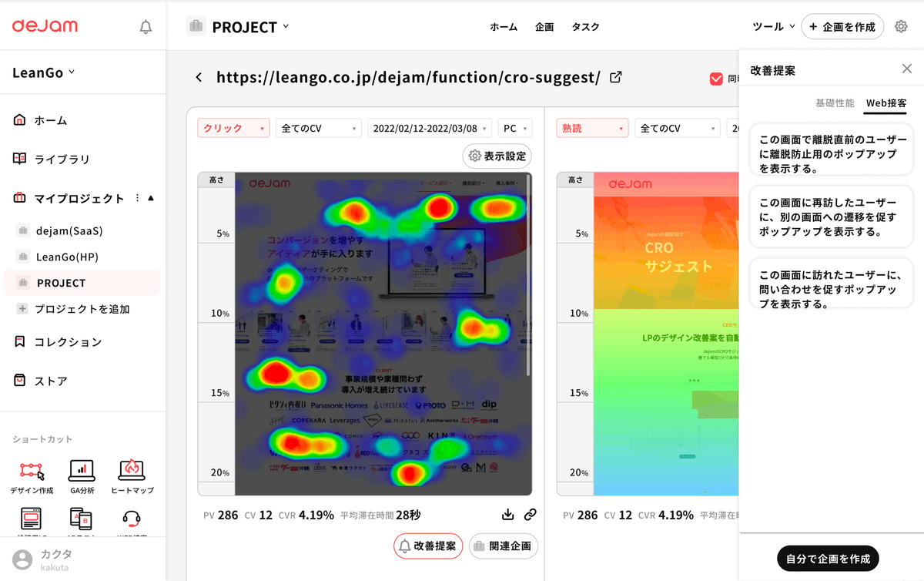Go to タスク in top navigation
924x581 pixels.
click(x=585, y=27)
